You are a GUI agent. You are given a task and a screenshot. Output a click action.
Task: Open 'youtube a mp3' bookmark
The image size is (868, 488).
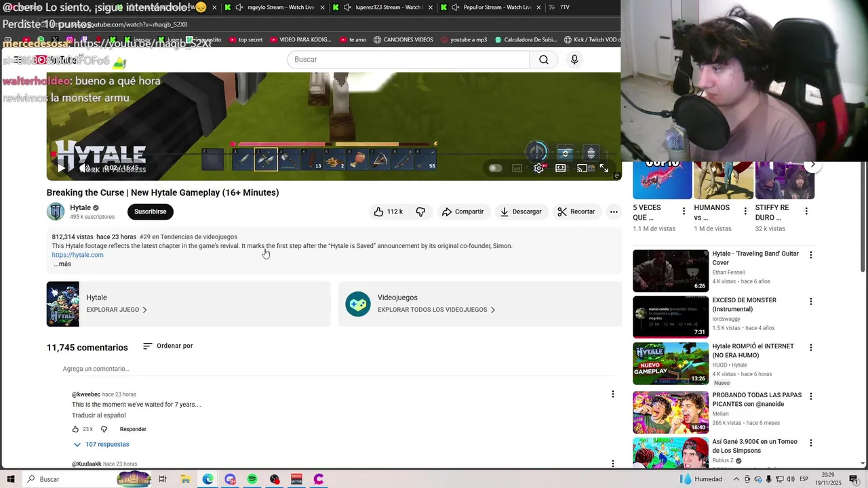pyautogui.click(x=463, y=39)
